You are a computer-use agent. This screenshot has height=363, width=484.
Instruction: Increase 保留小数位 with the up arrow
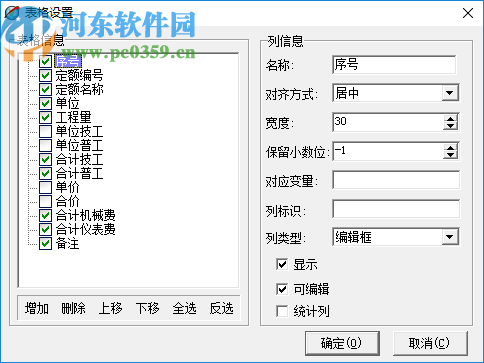(x=451, y=148)
